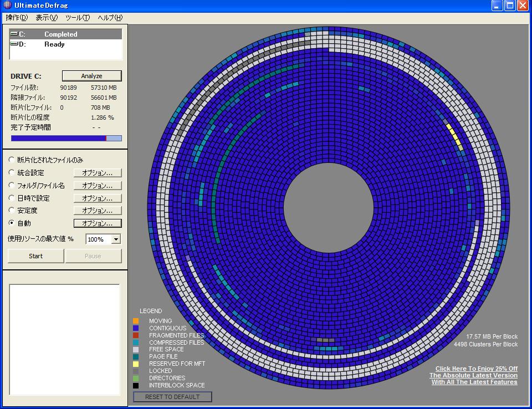
Task: Click the yellow RESERVED FOR MFT swatch
Action: (136, 364)
